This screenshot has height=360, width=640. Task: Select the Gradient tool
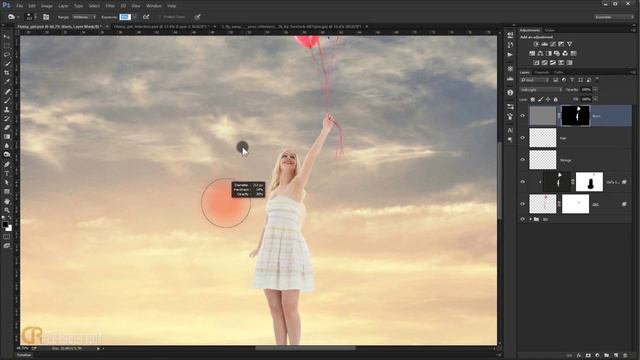tap(7, 136)
